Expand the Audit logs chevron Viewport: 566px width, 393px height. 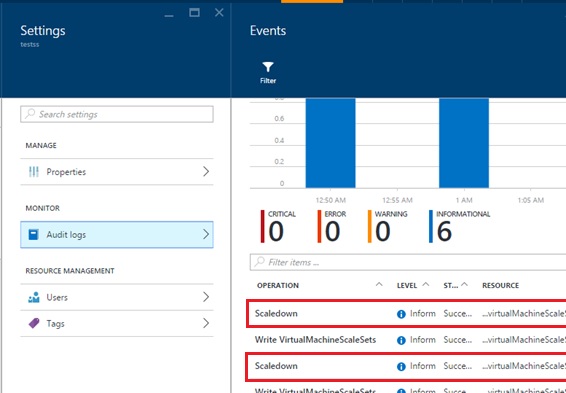coord(206,234)
